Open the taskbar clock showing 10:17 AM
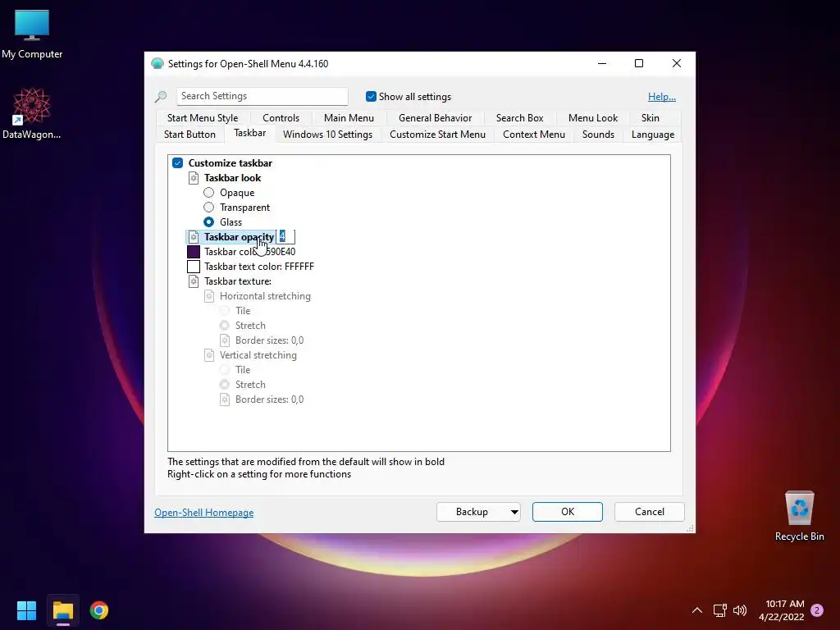The image size is (840, 630). [782, 610]
